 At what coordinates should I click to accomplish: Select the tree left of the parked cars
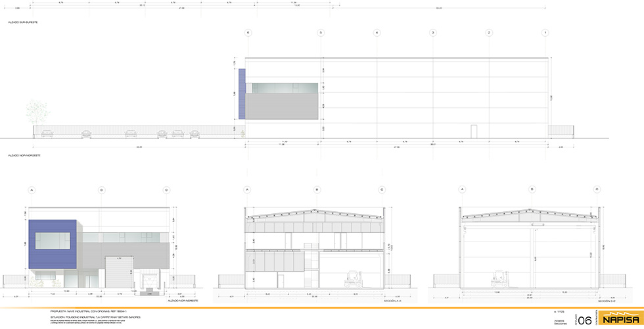(37, 113)
